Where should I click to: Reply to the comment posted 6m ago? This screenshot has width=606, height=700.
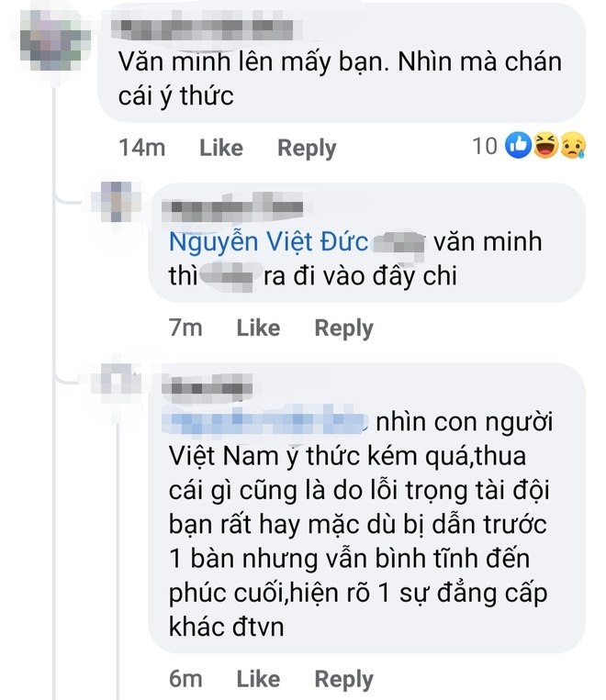(343, 680)
